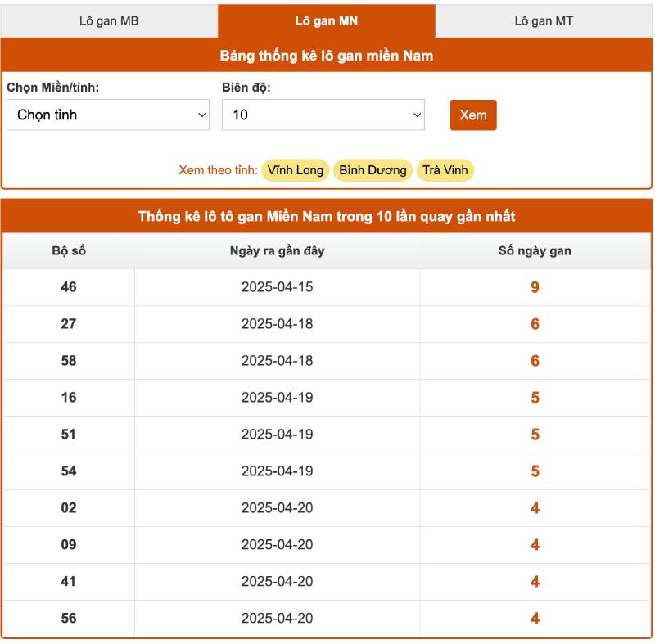Switch to the Lô gan MB tab
Viewport: 655px width, 644px height.
pyautogui.click(x=109, y=20)
